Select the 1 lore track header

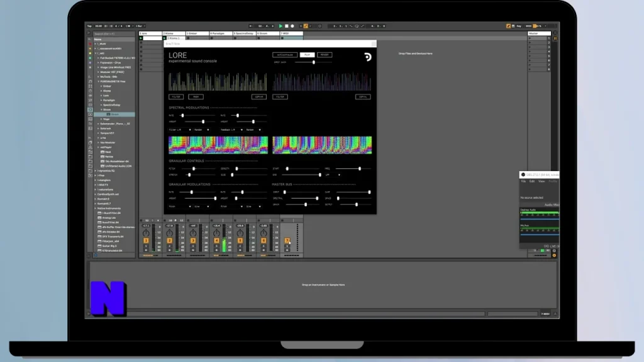[x=150, y=33]
